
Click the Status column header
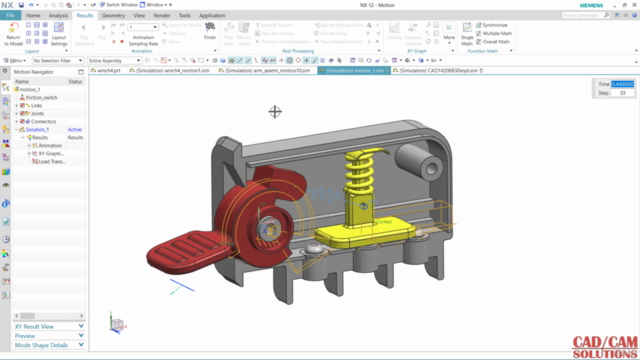tap(75, 82)
